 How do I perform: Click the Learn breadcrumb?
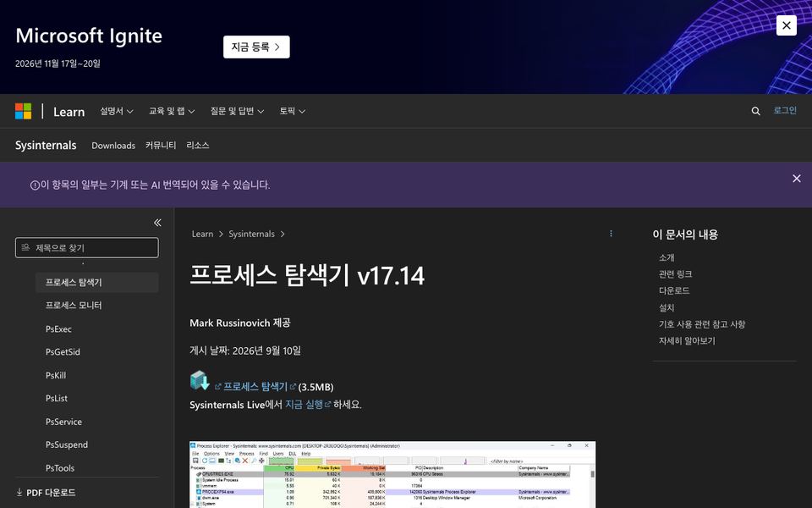click(202, 234)
